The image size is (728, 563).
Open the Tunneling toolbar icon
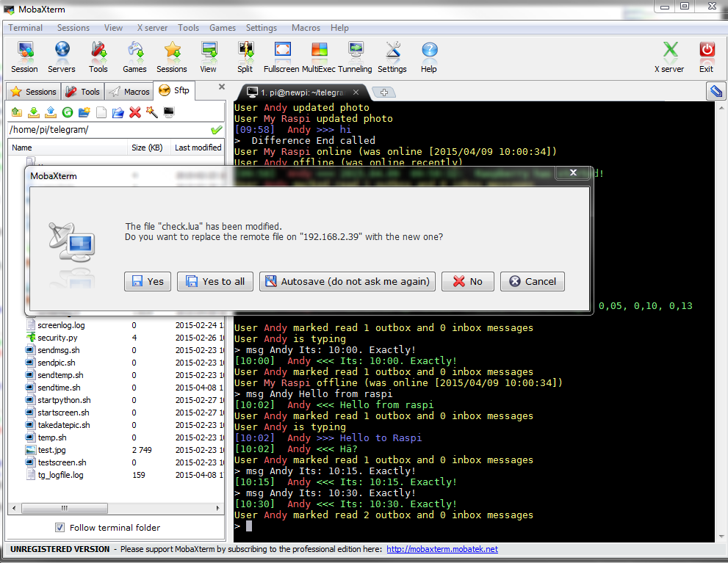coord(355,57)
